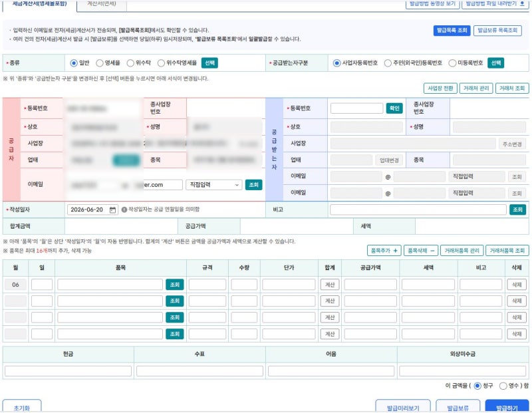Click 발급보류 button at bottom

(x=458, y=406)
